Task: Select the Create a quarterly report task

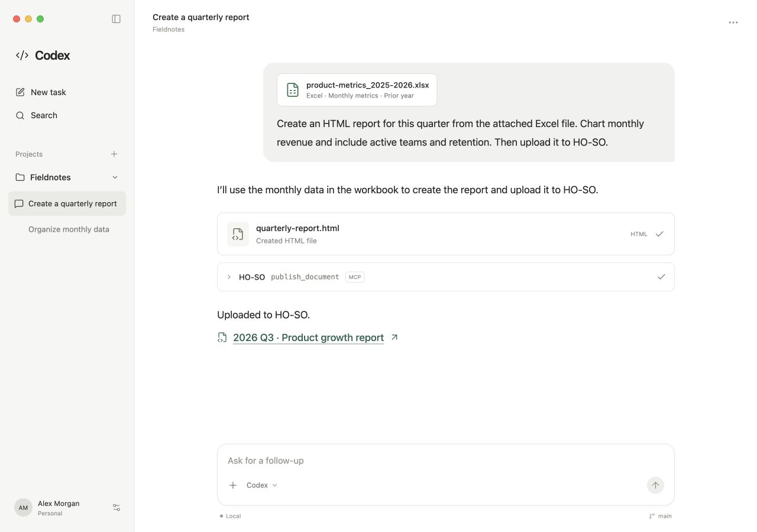Action: pos(67,203)
